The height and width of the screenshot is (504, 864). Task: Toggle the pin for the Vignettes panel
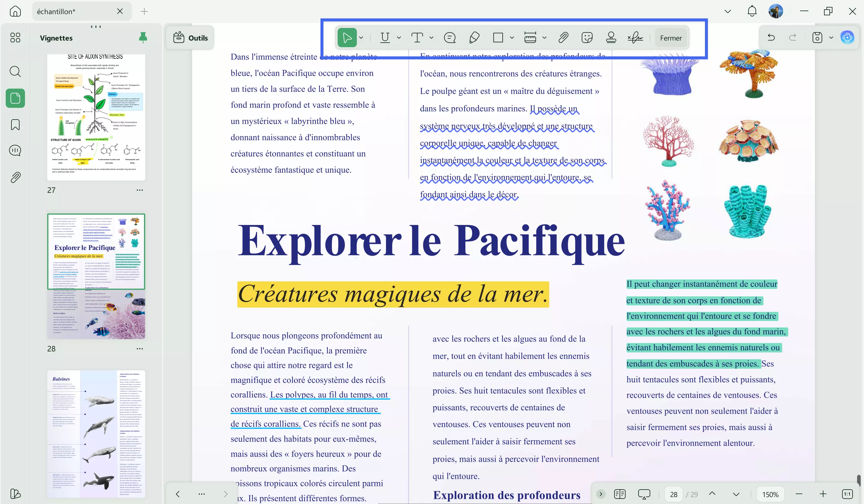(143, 38)
